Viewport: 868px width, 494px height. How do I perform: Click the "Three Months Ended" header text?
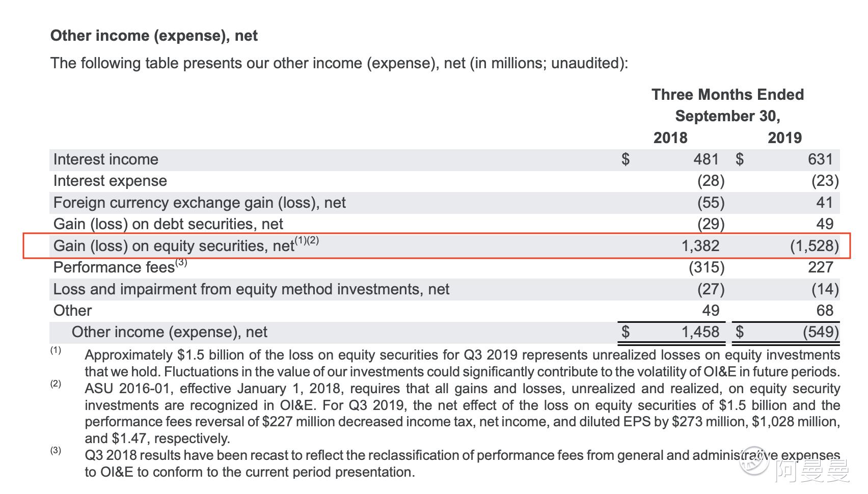click(x=727, y=95)
